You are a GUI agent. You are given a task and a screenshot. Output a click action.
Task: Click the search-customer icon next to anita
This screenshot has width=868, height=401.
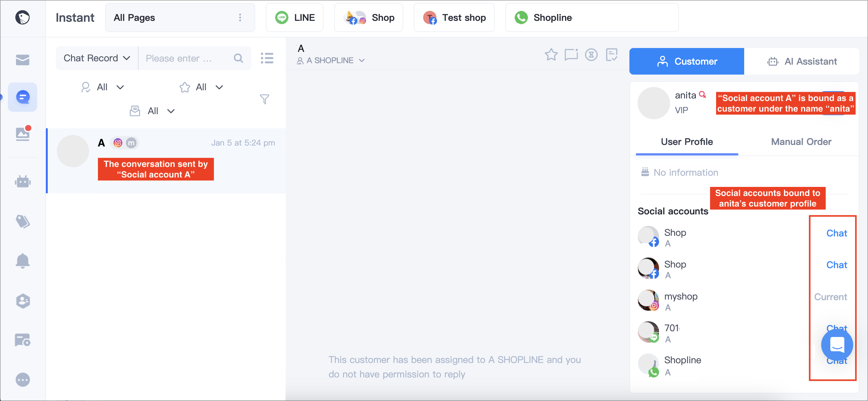[702, 95]
